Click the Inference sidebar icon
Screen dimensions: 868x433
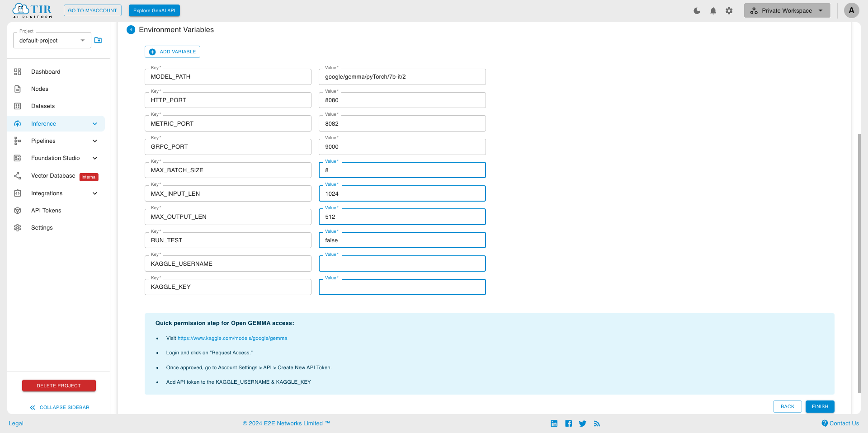(x=18, y=124)
